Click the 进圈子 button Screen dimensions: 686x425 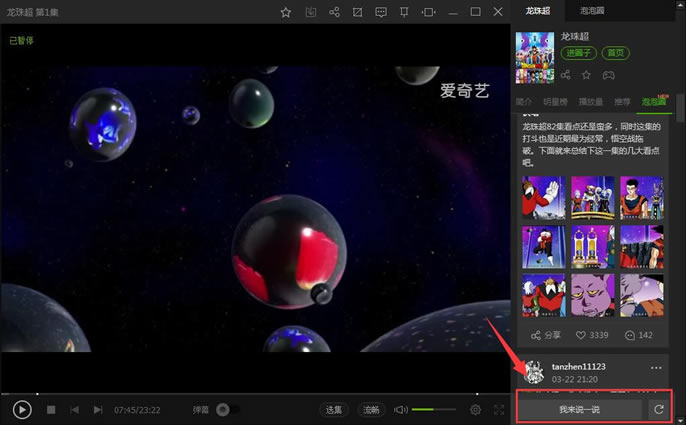click(x=578, y=53)
